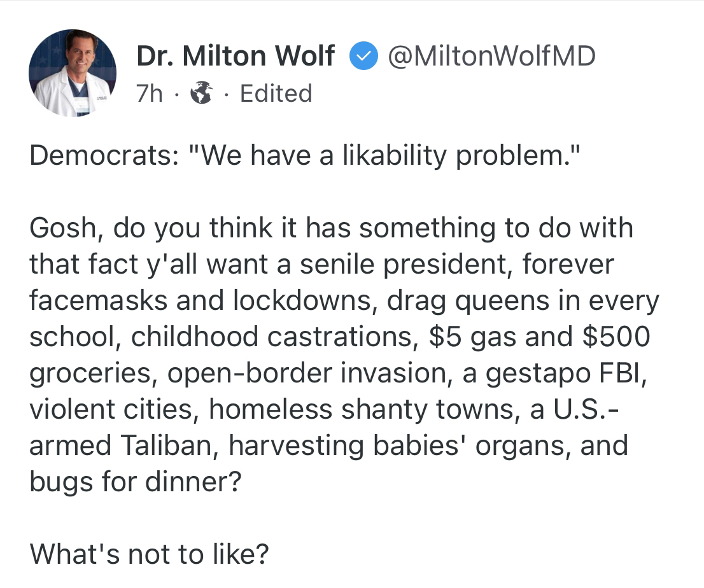Click the 7h post timestamp
The image size is (704, 588).
point(150,93)
